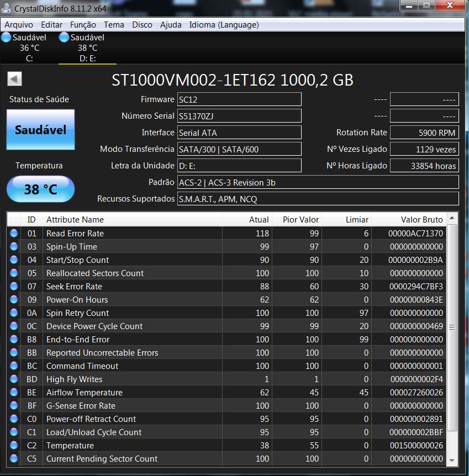Viewport: 469px width, 476px height.
Task: Click the Attribute Name column header
Action: coord(133,219)
